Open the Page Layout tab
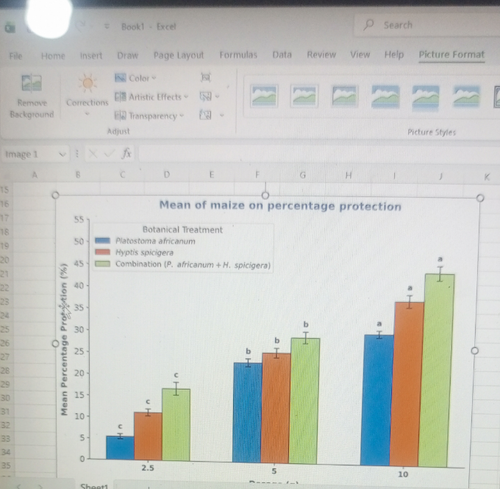Screen dimensions: 500x489 click(x=178, y=55)
